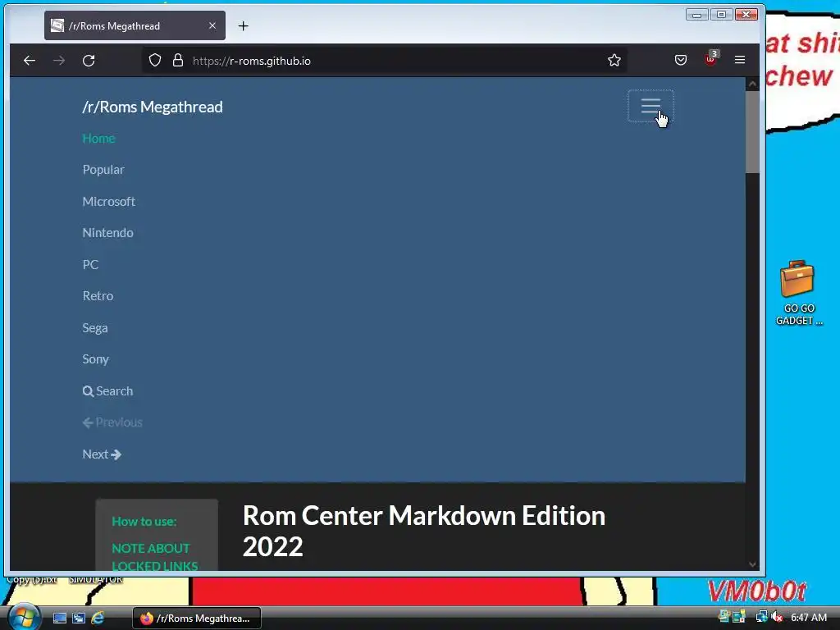Click the 6:47 AM clock
The height and width of the screenshot is (630, 840).
point(809,618)
